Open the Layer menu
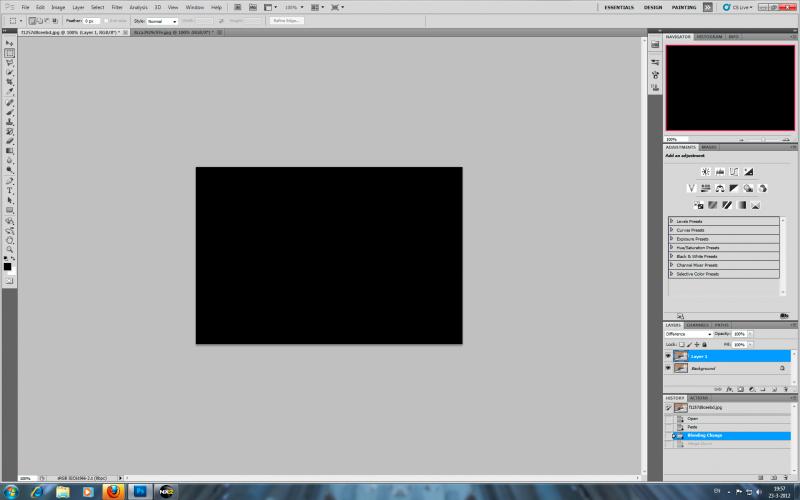The image size is (800, 500). click(x=78, y=8)
